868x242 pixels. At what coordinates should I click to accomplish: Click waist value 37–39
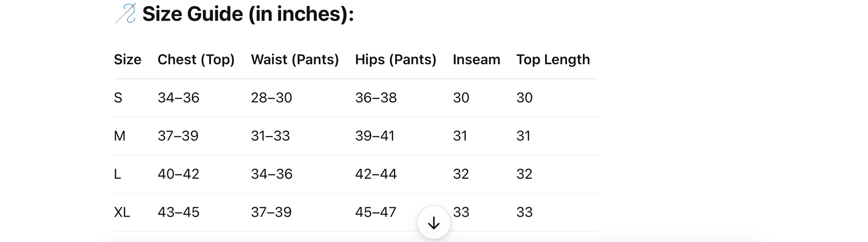[271, 212]
